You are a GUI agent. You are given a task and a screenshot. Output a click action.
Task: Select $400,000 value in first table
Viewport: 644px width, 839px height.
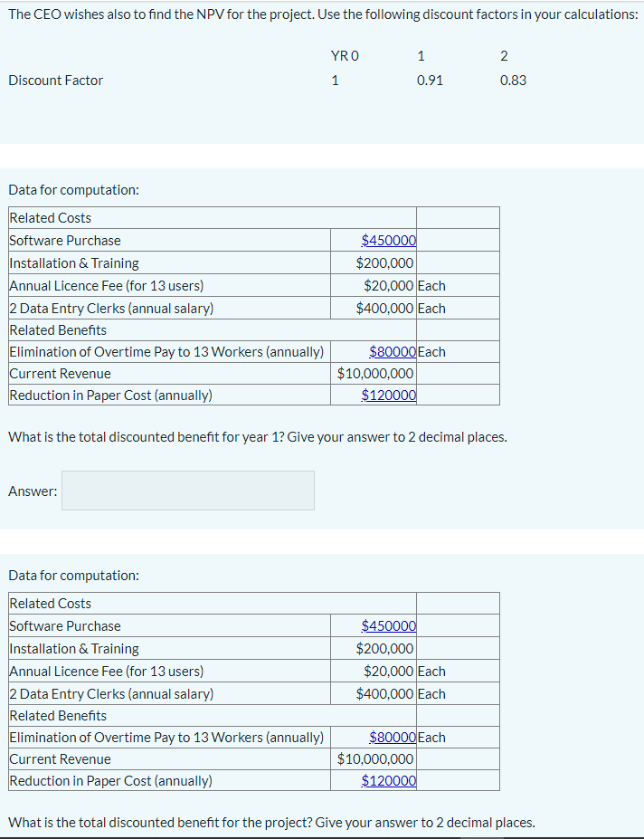pyautogui.click(x=385, y=309)
